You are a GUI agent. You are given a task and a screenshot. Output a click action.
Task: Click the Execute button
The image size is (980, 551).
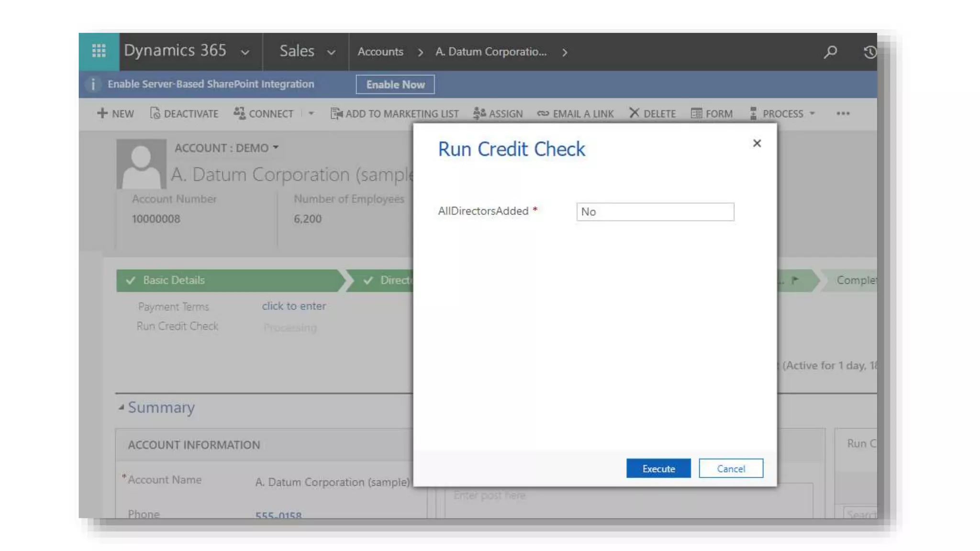pos(658,468)
